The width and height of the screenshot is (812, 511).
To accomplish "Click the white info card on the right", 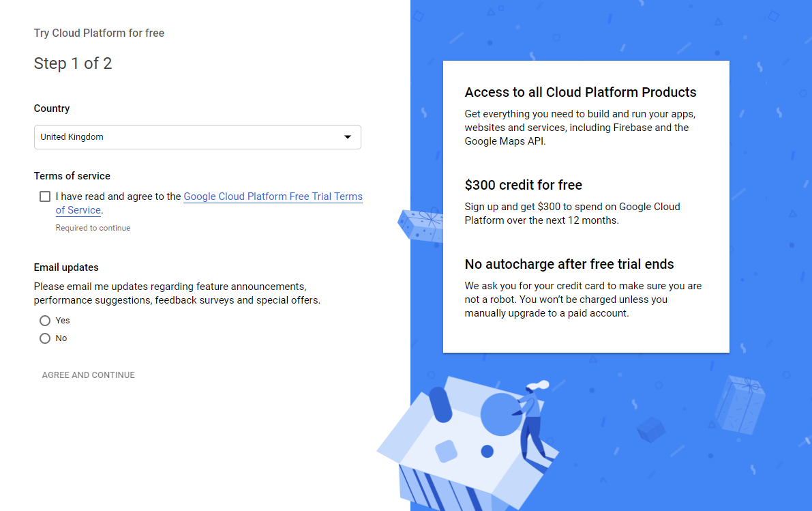I will [x=586, y=206].
